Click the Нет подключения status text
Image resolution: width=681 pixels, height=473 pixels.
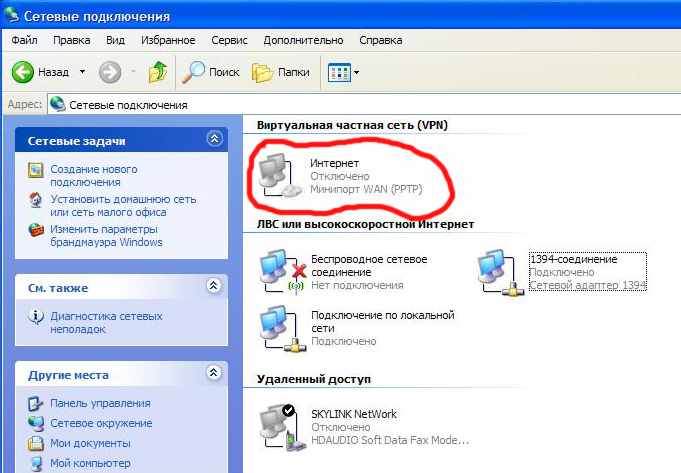(357, 285)
